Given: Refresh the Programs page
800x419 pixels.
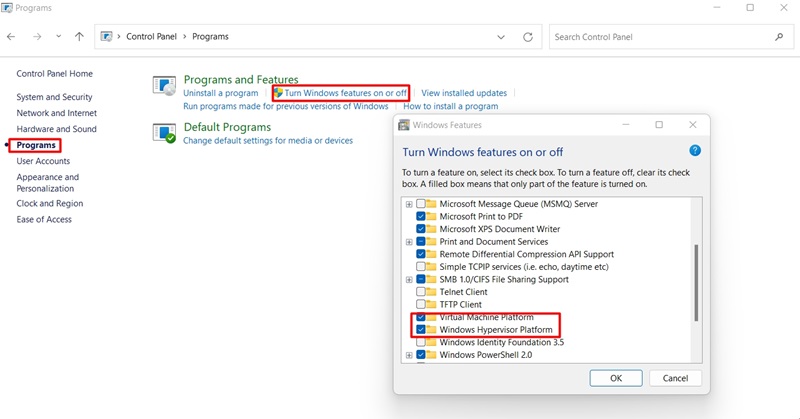Looking at the screenshot, I should click(x=528, y=37).
